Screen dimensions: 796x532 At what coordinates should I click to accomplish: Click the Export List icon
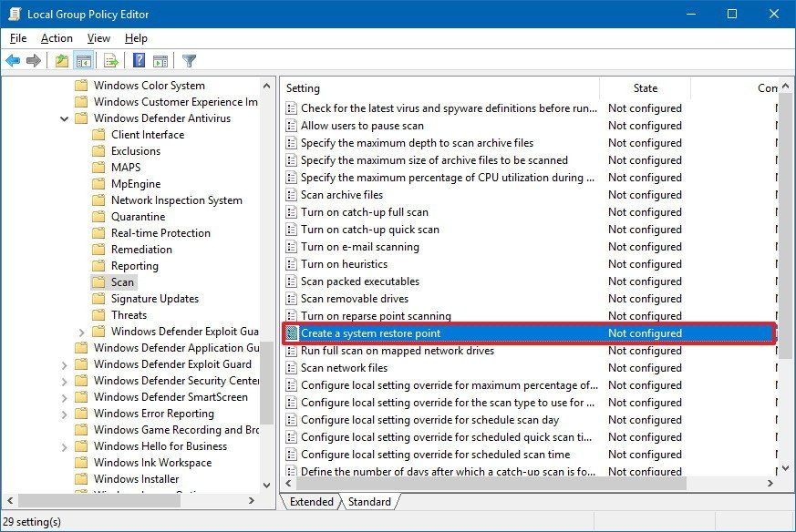click(109, 60)
